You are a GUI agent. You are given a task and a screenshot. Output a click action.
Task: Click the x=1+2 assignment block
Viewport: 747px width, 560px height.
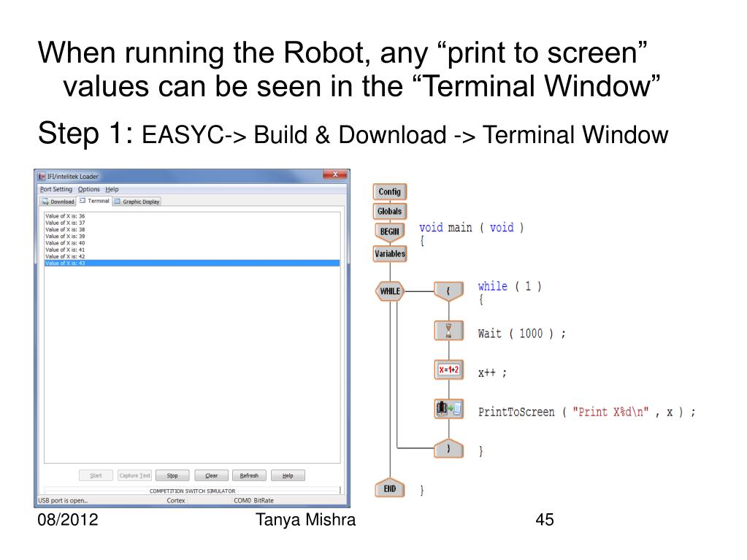449,369
